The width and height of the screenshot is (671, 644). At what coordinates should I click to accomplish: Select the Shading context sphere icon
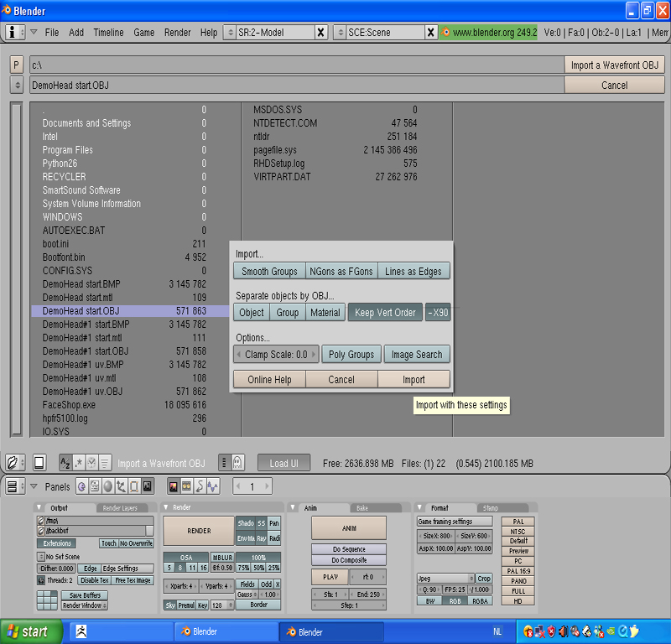point(108,486)
